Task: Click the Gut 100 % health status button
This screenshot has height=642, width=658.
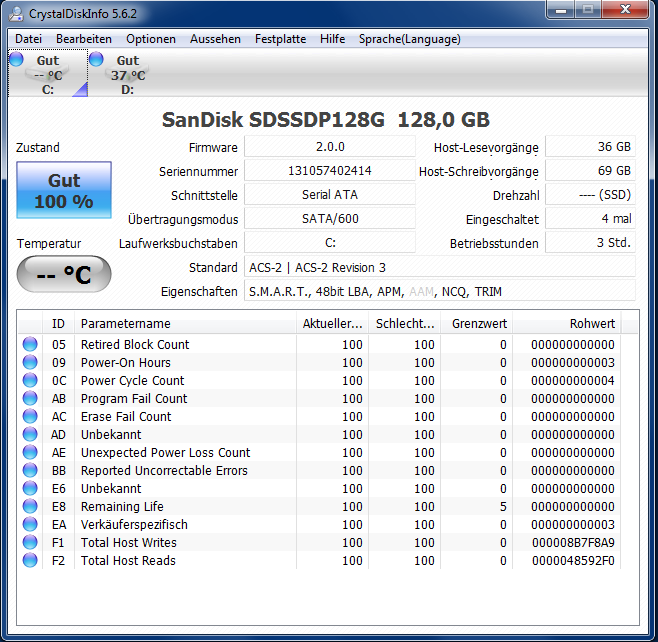Action: pyautogui.click(x=64, y=190)
